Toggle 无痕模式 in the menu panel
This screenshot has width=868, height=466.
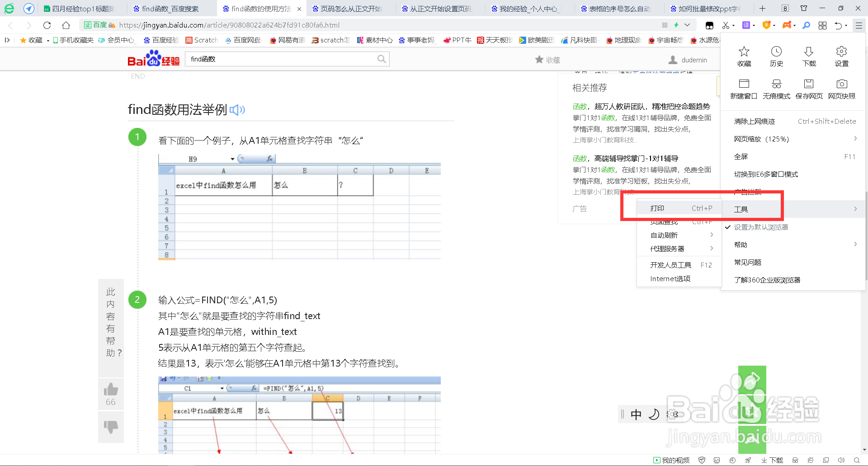776,89
